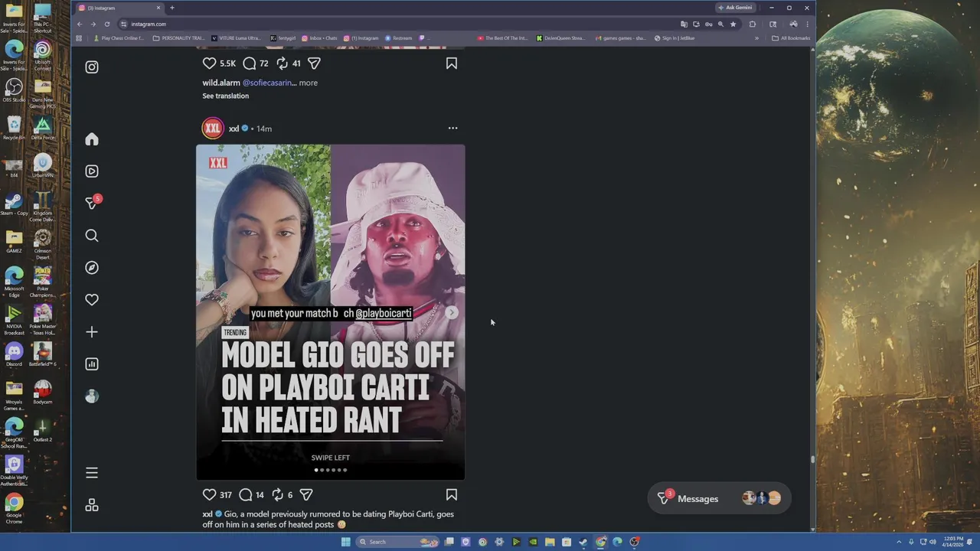The image size is (980, 551).
Task: Expand hidden bookmarks overflow chevron
Action: point(756,38)
